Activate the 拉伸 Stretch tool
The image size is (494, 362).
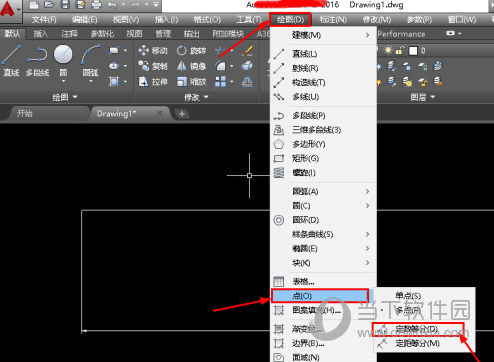tap(153, 81)
